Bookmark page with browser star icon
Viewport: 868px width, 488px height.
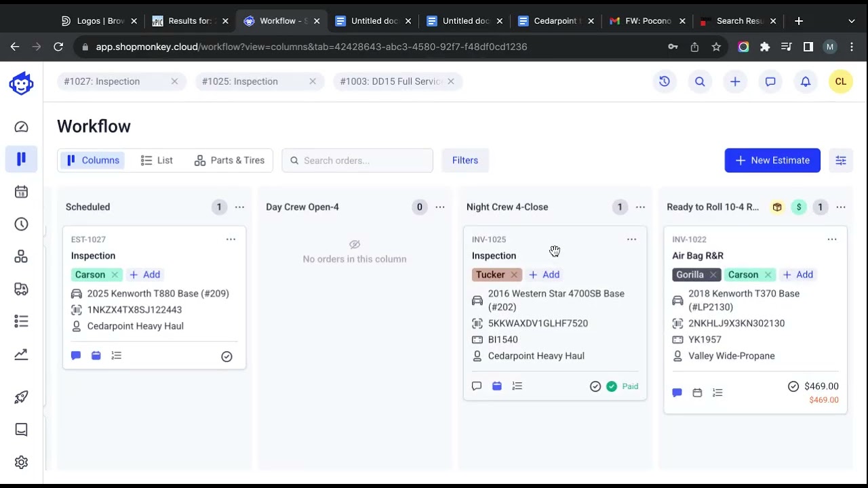coord(716,47)
